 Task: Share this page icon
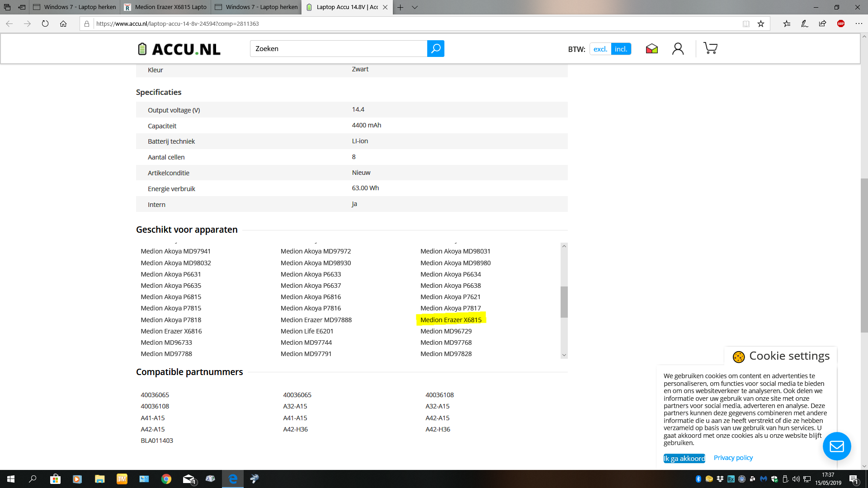822,23
